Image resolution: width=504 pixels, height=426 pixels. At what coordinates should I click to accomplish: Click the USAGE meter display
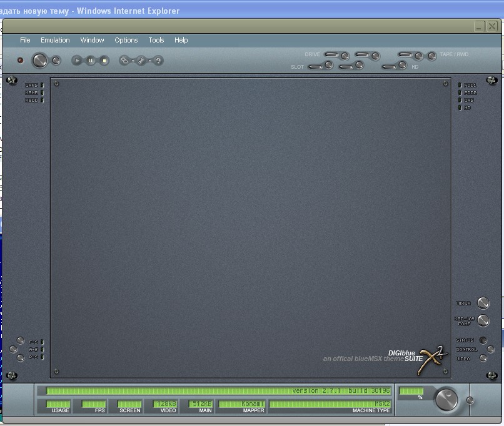[x=58, y=404]
